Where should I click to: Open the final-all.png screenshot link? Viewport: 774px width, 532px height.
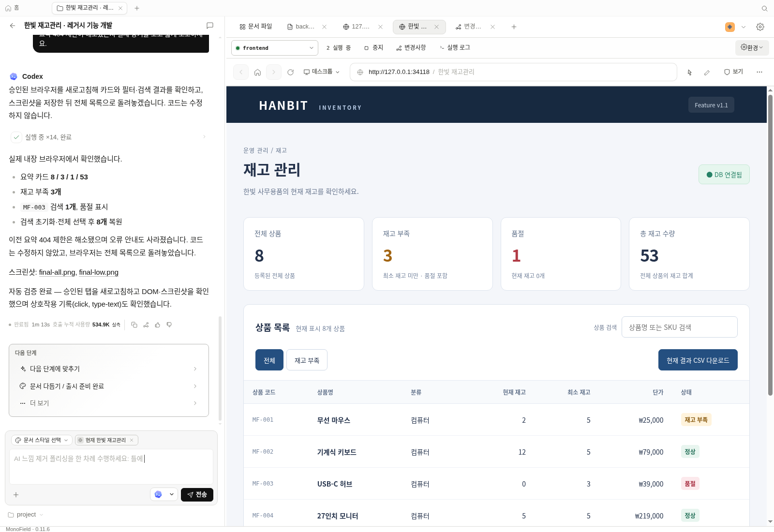click(57, 272)
